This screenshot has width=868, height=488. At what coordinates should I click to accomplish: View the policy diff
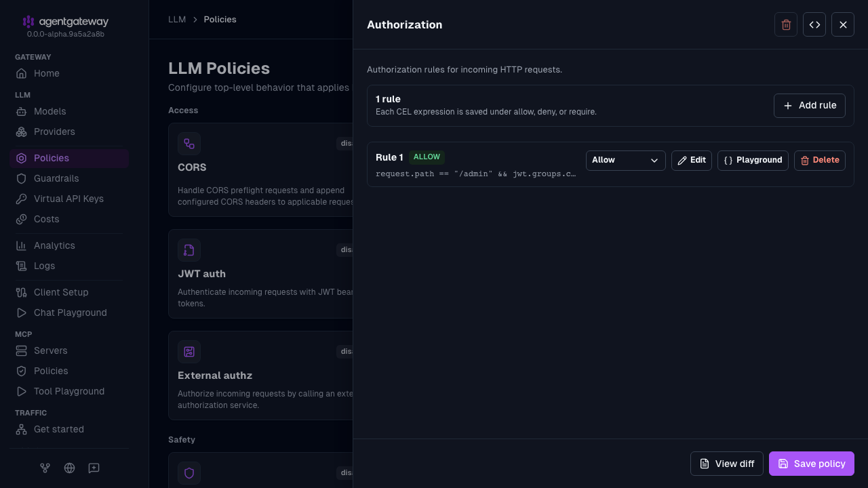(x=727, y=464)
